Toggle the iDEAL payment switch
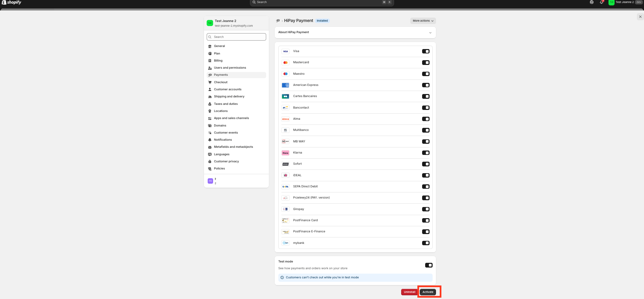 425,175
